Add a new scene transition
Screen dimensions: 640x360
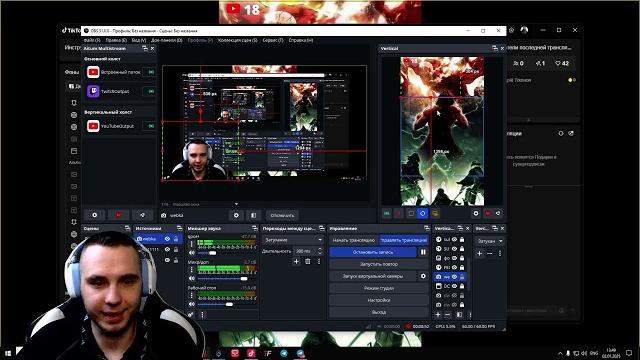[x=296, y=261]
